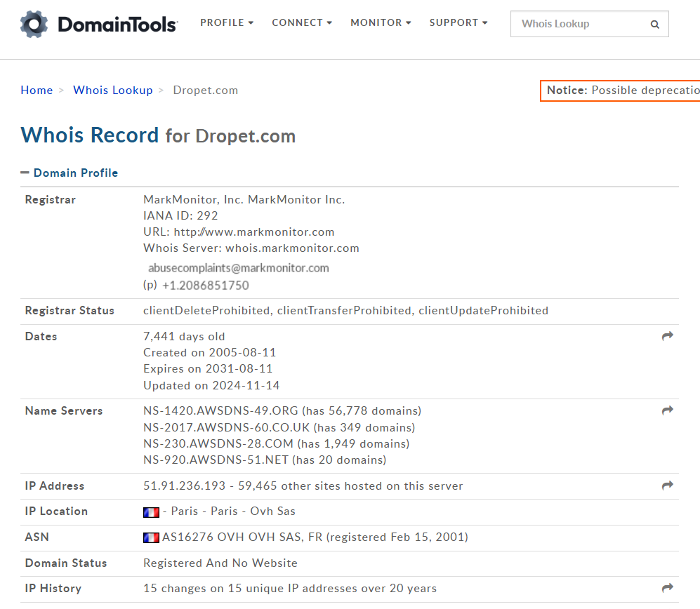This screenshot has height=609, width=700.
Task: Click the IP Address row label
Action: pos(55,486)
